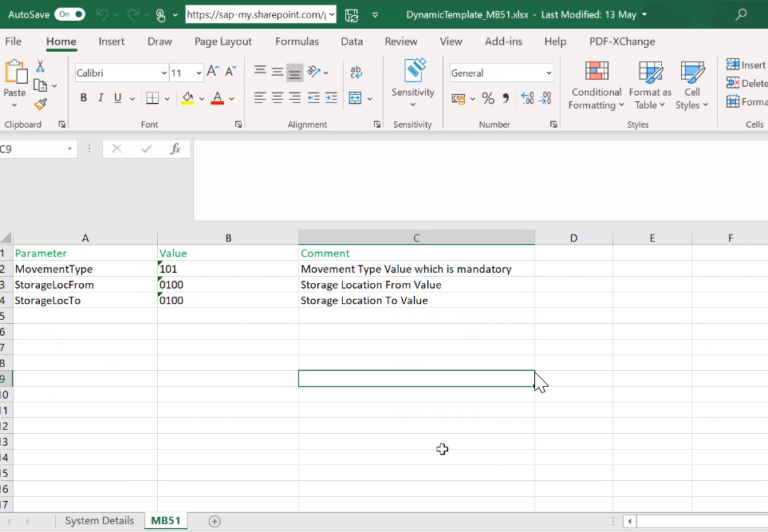This screenshot has height=532, width=768.
Task: Click the Insert cells button
Action: click(x=746, y=65)
